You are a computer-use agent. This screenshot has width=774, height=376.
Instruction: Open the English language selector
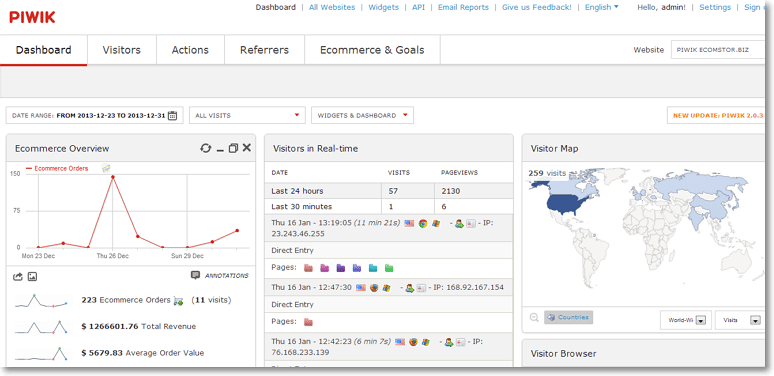tap(601, 7)
